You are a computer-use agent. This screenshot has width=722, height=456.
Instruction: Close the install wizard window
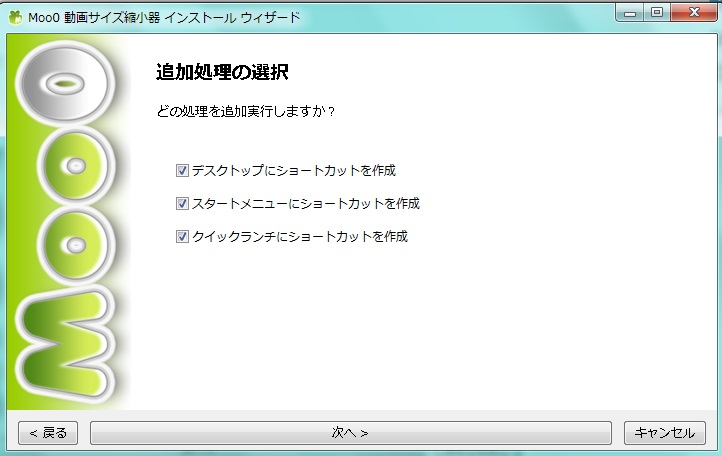click(694, 12)
